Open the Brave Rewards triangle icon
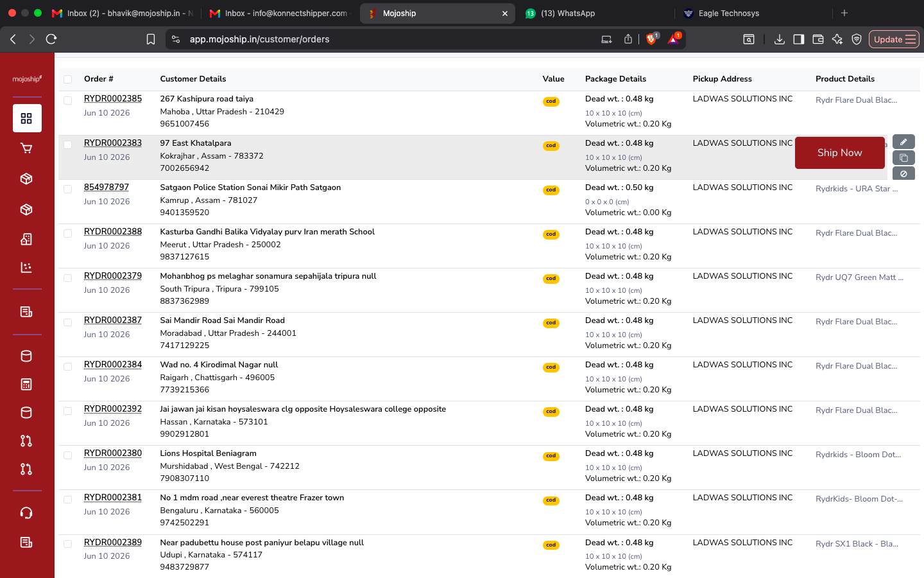Image resolution: width=924 pixels, height=578 pixels. click(673, 39)
